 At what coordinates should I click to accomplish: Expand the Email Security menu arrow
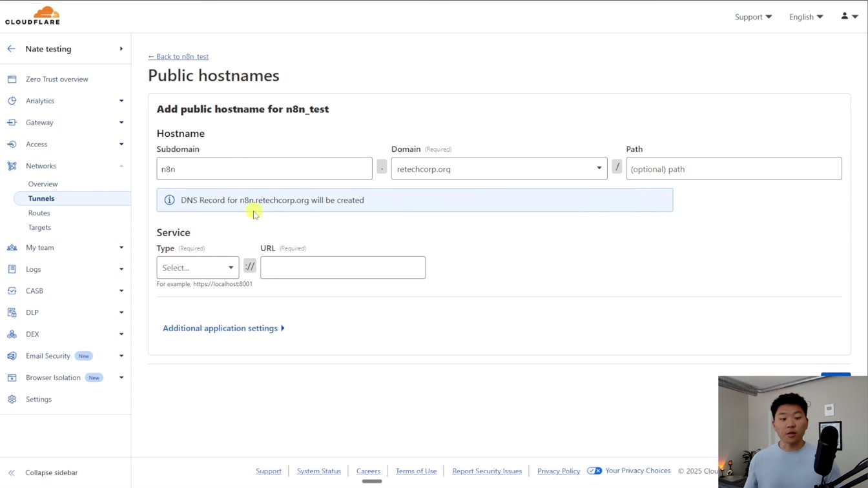(x=121, y=356)
